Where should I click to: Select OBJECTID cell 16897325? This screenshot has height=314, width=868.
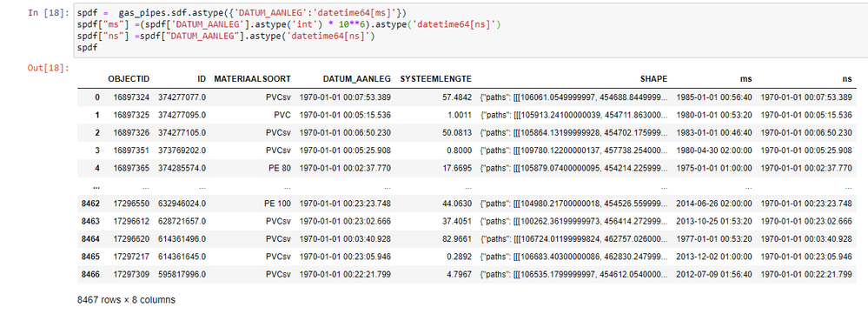[131, 115]
